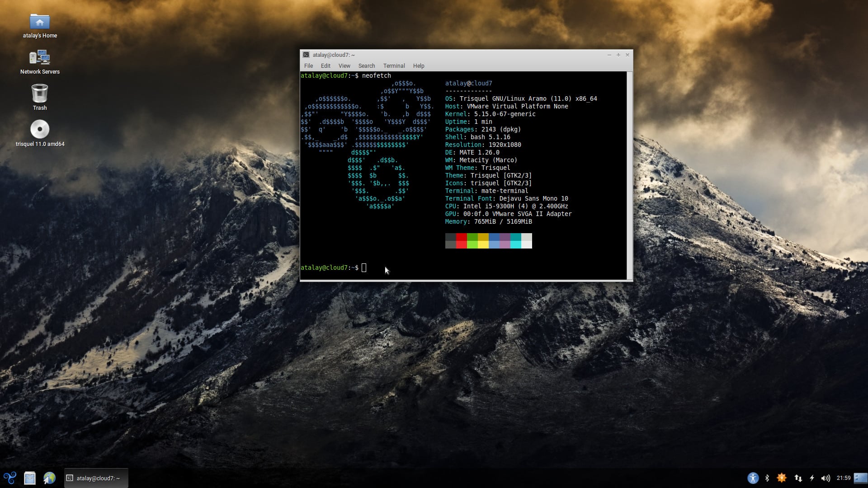The width and height of the screenshot is (868, 488).
Task: Click the show desktop button in the panel
Action: click(x=861, y=478)
